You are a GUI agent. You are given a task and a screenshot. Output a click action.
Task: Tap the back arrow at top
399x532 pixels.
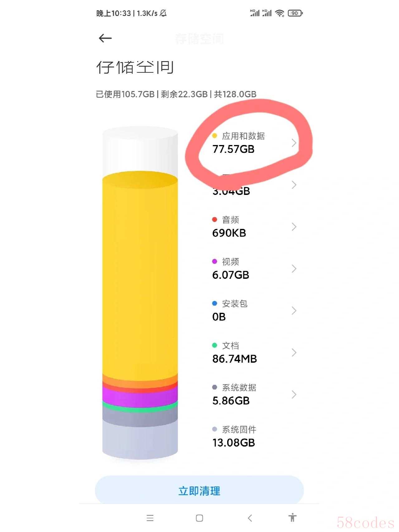click(105, 38)
